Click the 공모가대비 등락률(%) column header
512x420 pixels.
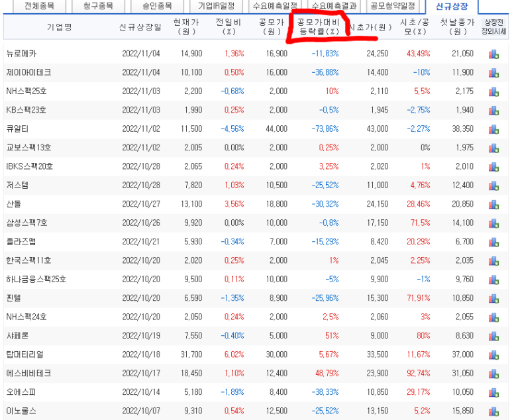point(319,26)
